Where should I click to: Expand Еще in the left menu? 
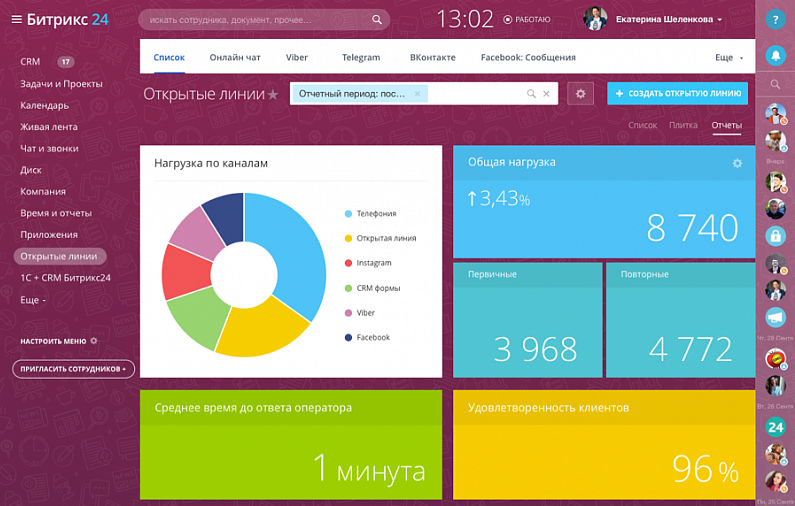pos(33,300)
